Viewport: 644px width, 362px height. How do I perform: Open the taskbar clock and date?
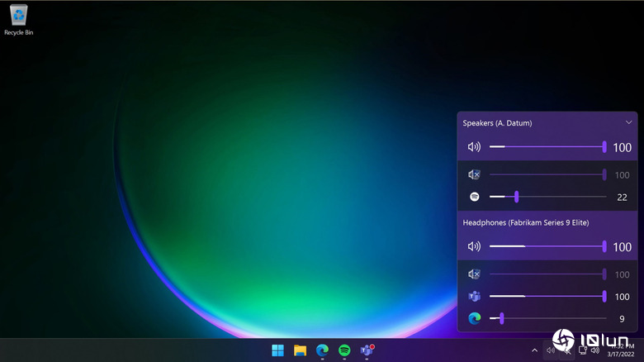[623, 350]
